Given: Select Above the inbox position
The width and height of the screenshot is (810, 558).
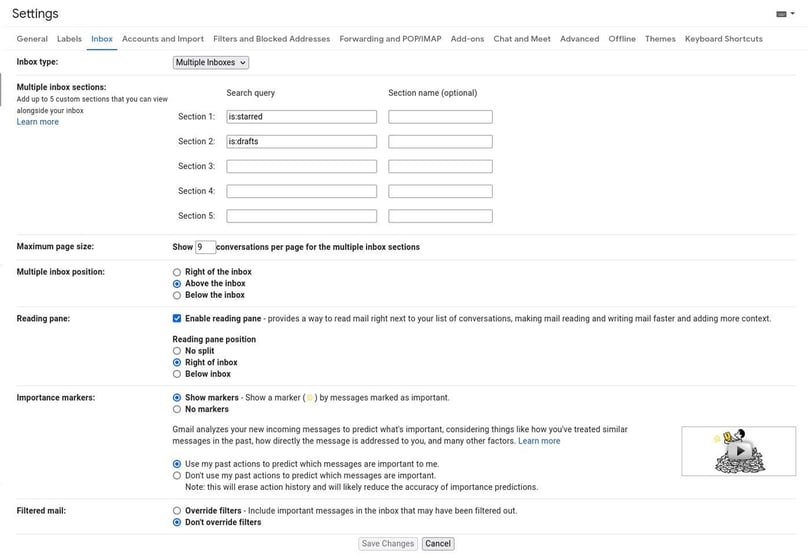Looking at the screenshot, I should [x=177, y=284].
